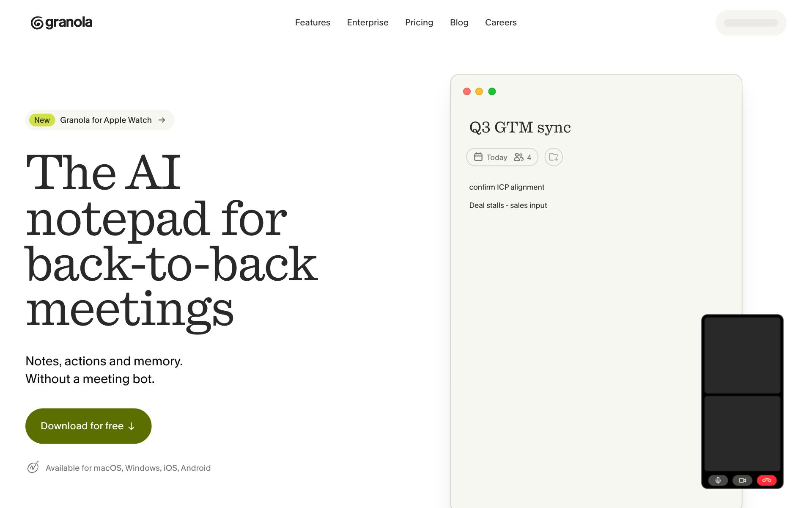Open the Features menu item
812x508 pixels.
coord(313,22)
